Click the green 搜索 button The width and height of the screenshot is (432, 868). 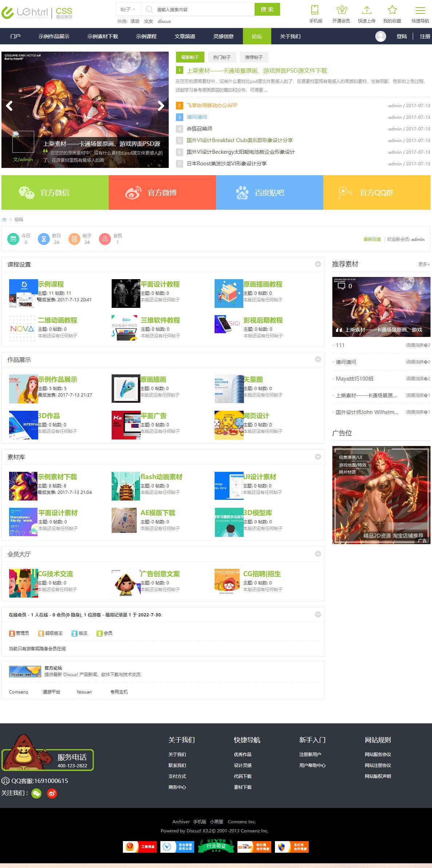tap(267, 9)
